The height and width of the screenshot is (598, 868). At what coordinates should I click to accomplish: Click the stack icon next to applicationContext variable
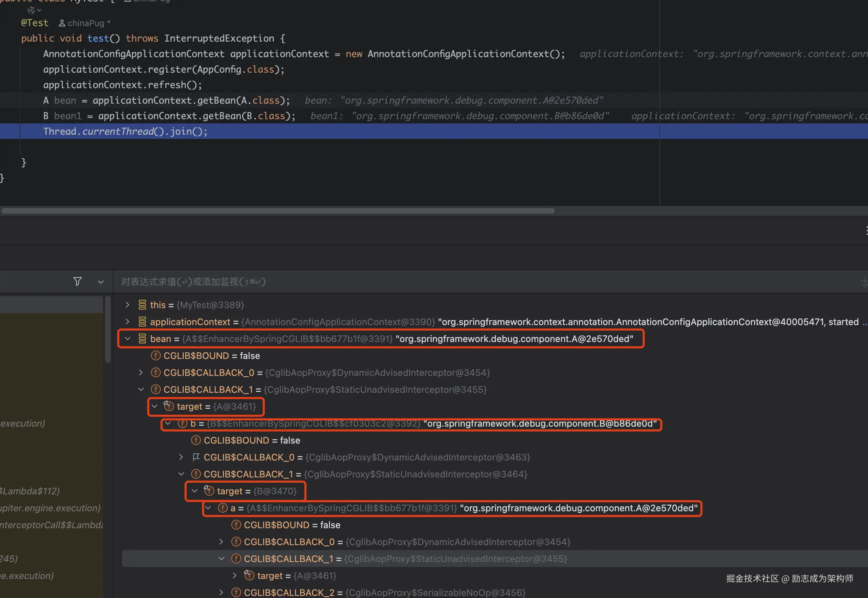pos(142,322)
